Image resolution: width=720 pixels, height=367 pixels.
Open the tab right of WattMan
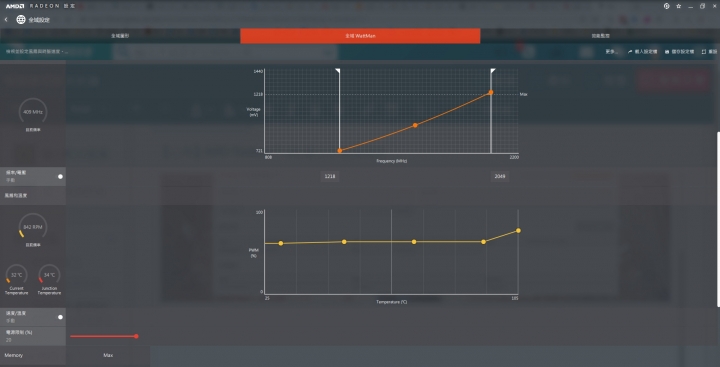tap(600, 36)
